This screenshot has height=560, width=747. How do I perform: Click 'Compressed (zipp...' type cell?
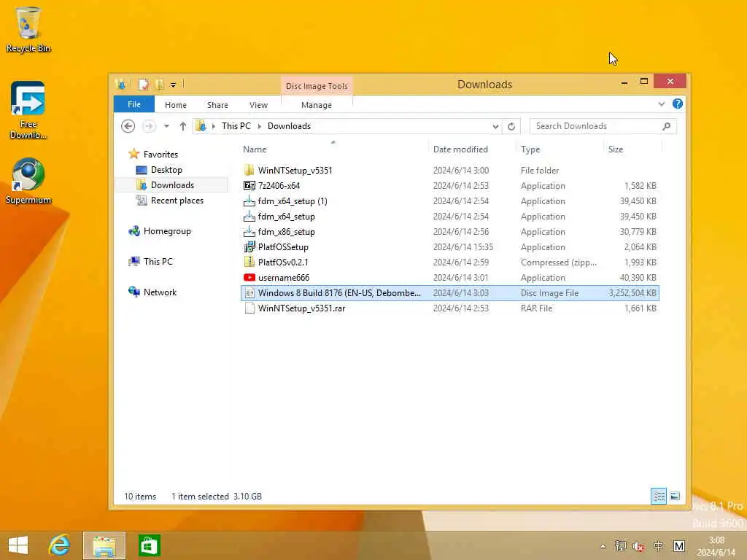coord(558,262)
